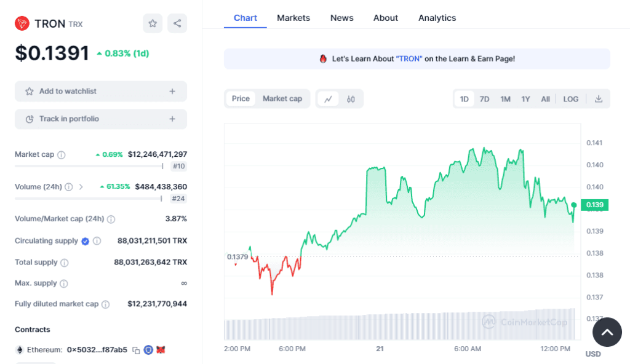Toggle chart to Price view
630x364 pixels.
(x=241, y=98)
